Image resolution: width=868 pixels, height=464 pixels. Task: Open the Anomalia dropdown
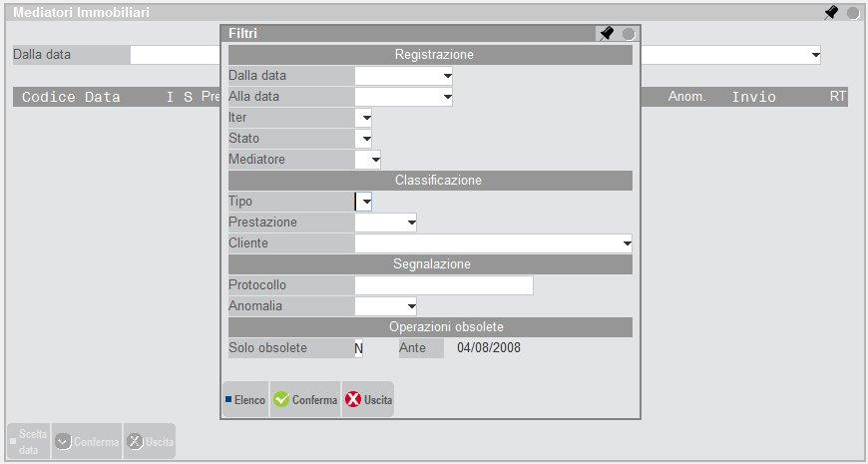click(410, 306)
